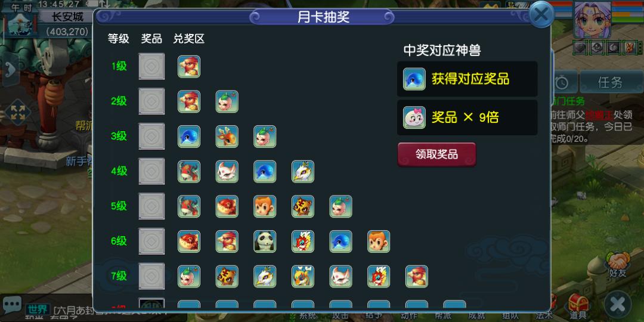Click the grey prize slot for 4级

[151, 171]
